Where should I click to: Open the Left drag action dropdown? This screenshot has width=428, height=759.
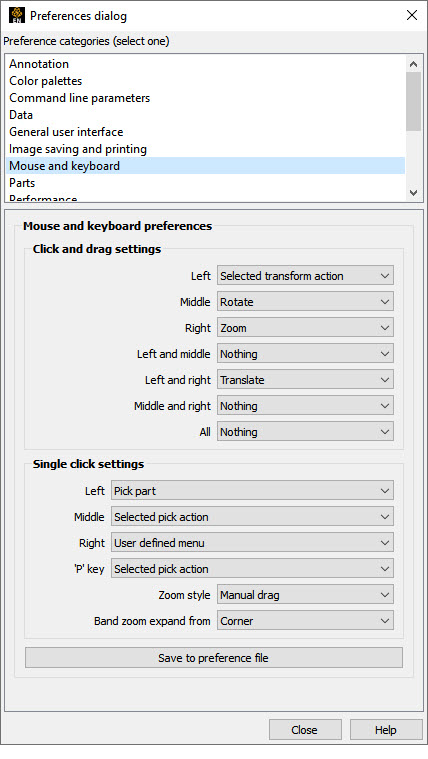(305, 276)
